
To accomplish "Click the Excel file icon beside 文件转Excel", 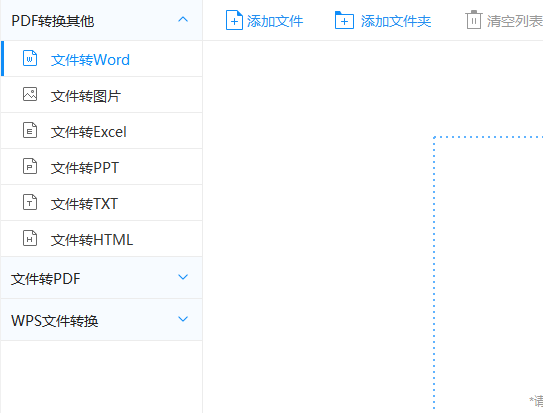I will pyautogui.click(x=30, y=130).
